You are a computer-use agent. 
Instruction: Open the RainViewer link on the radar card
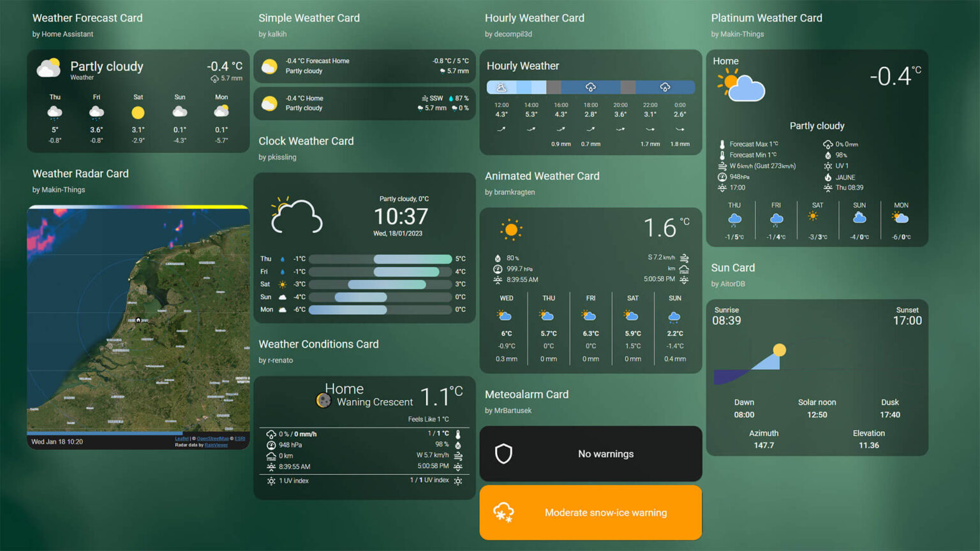[216, 444]
